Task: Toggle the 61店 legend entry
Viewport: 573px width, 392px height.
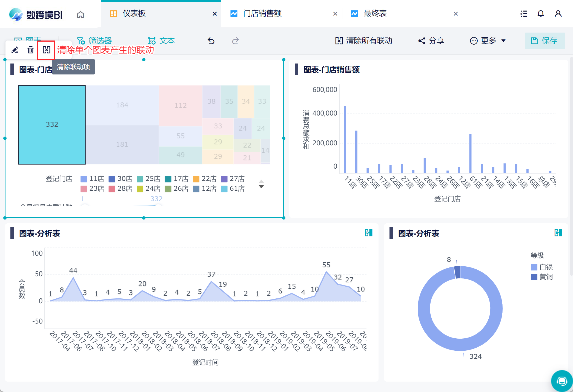Action: [233, 189]
